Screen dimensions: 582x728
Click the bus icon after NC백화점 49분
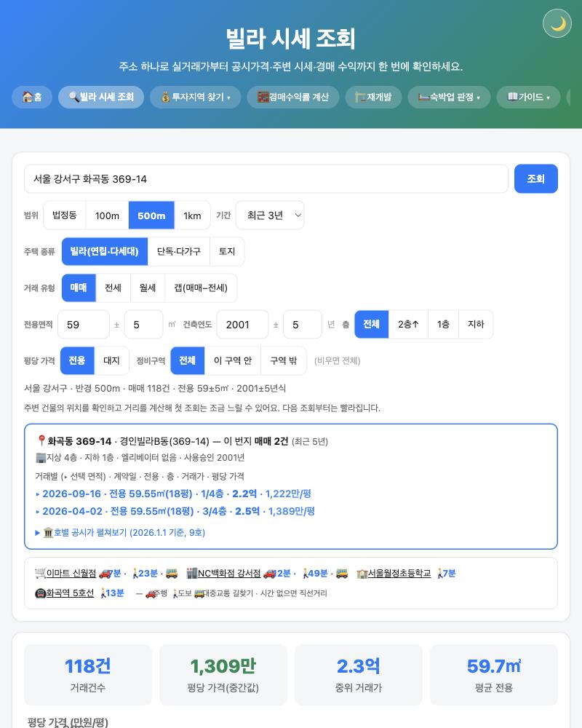342,574
